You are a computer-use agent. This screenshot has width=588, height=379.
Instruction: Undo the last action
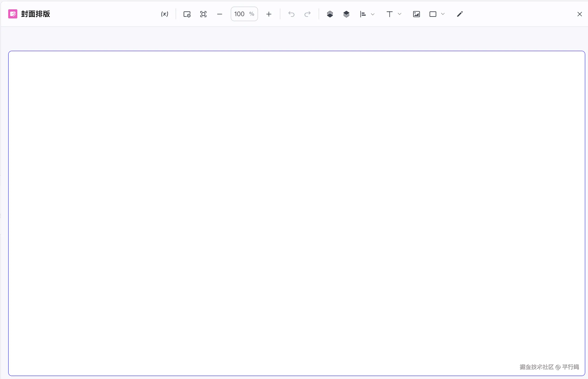291,14
